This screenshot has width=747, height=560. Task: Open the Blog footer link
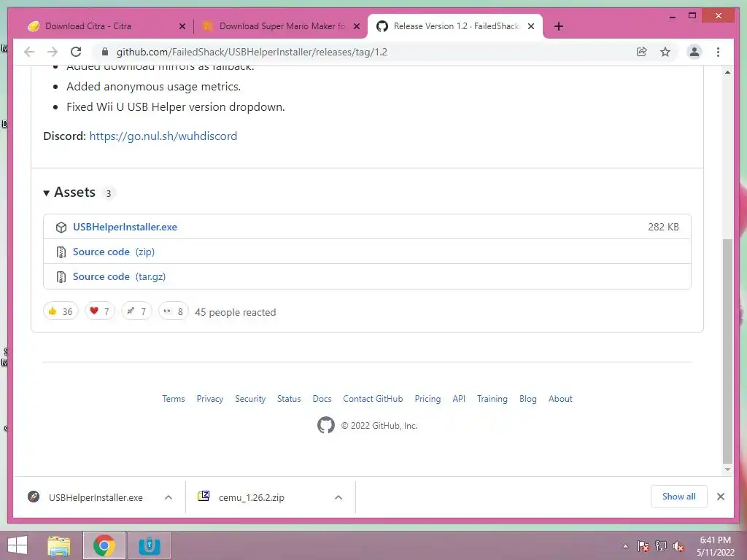pyautogui.click(x=528, y=399)
